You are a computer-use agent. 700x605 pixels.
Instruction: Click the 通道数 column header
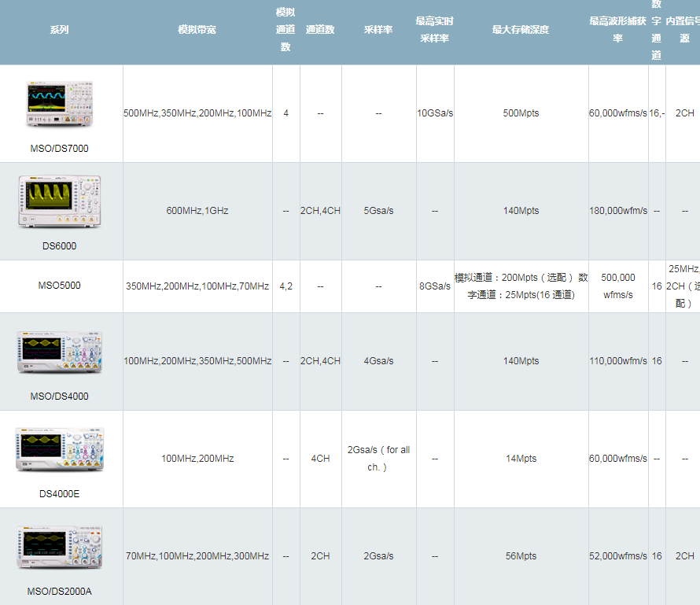coord(321,29)
